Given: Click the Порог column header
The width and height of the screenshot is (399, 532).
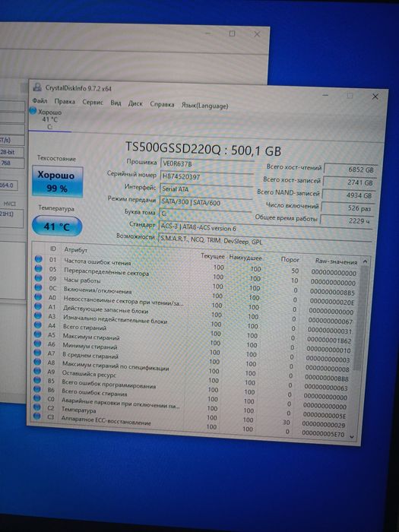Looking at the screenshot, I should [x=290, y=260].
